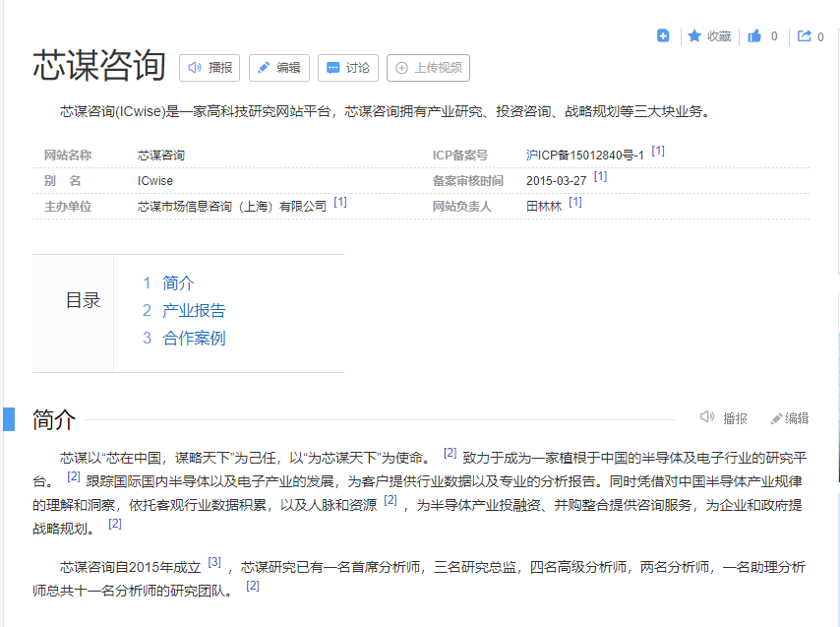Click reference [1] after 2015-03-27
Viewport: 840px width, 627px height.
pos(601,176)
